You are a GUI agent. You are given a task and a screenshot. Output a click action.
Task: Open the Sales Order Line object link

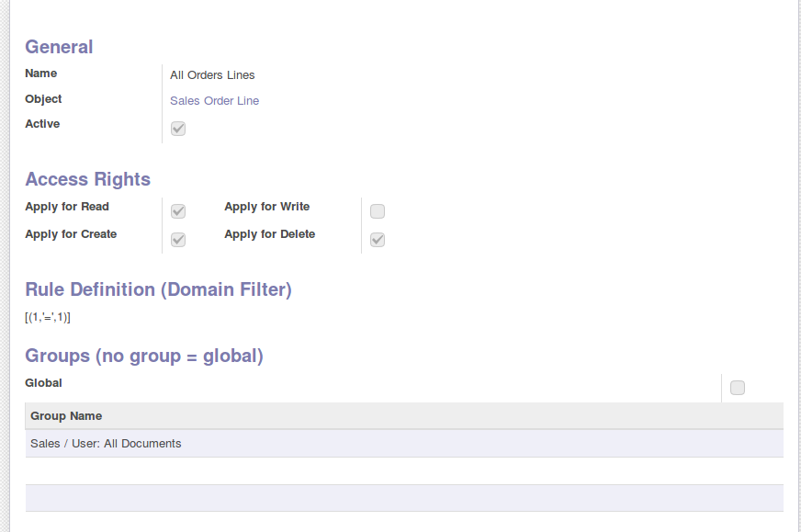215,101
